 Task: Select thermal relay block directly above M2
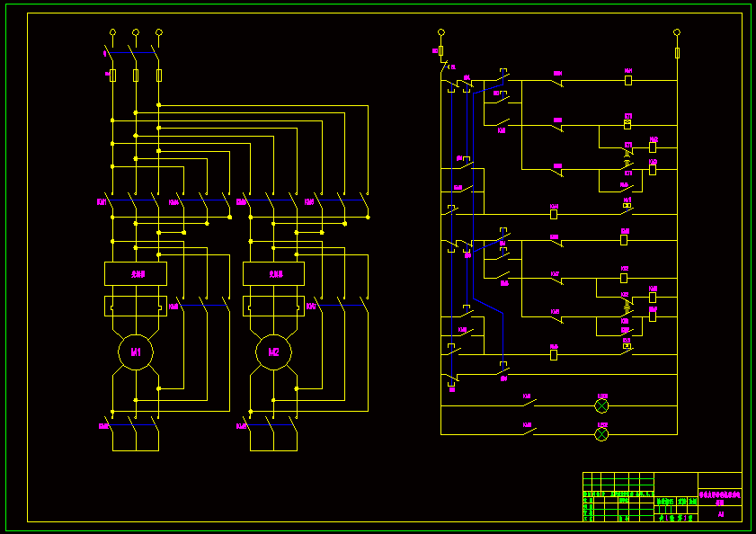(273, 307)
